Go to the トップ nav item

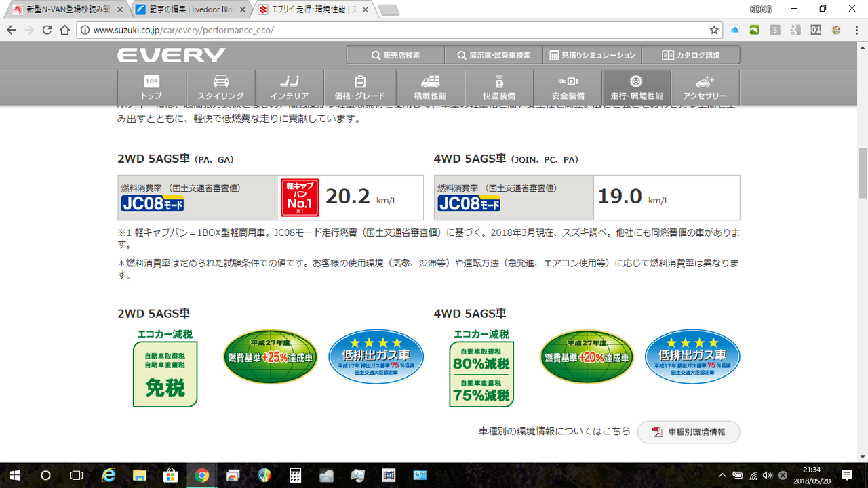coord(152,88)
